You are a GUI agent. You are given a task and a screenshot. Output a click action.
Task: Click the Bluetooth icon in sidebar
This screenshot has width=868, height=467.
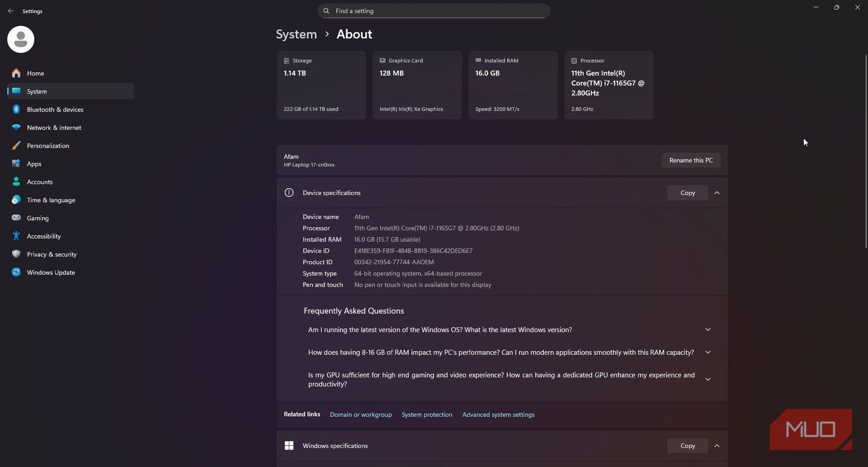coord(16,109)
